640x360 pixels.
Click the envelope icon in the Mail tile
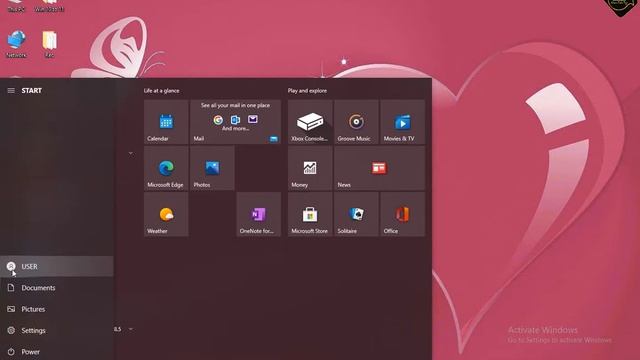(x=253, y=119)
